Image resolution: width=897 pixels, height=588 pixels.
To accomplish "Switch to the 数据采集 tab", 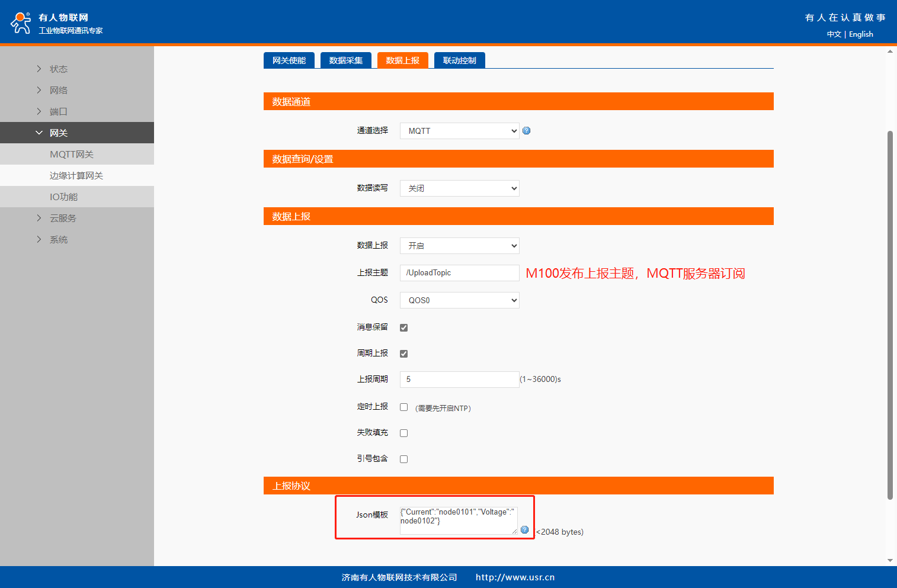I will [346, 60].
